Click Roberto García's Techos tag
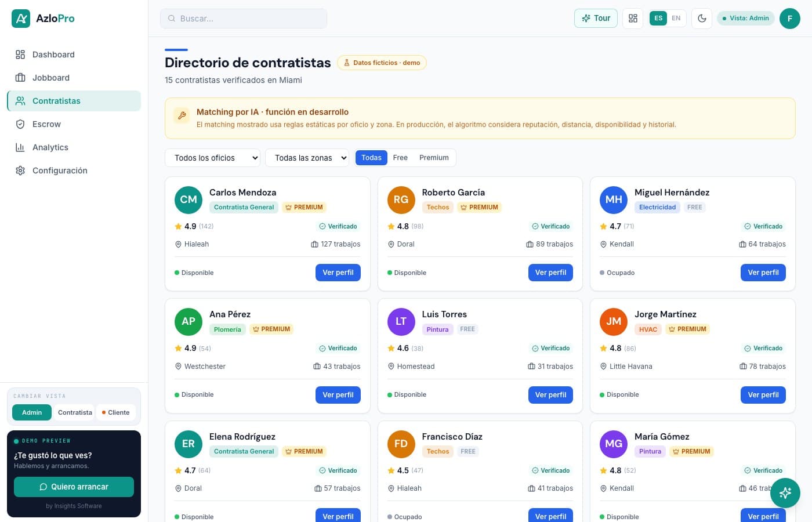 click(x=438, y=207)
